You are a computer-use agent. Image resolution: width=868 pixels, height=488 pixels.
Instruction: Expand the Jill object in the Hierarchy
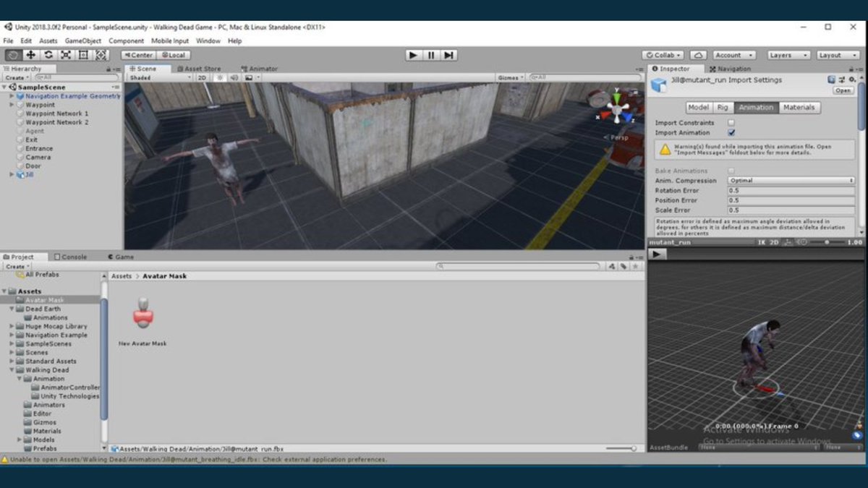click(12, 174)
